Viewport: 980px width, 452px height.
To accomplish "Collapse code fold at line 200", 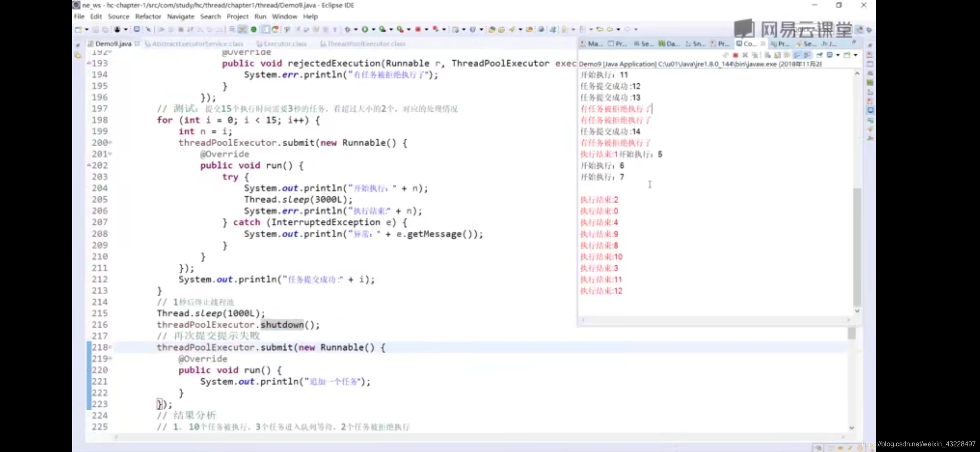I will (110, 143).
